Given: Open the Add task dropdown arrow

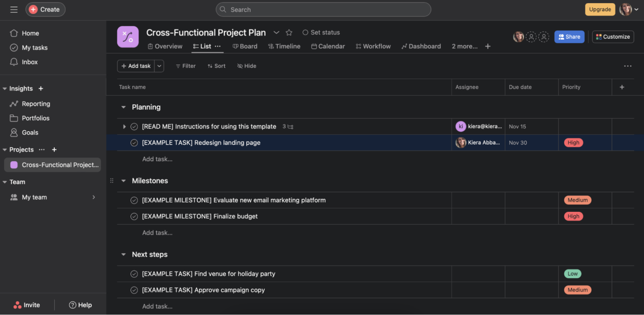Looking at the screenshot, I should [159, 66].
